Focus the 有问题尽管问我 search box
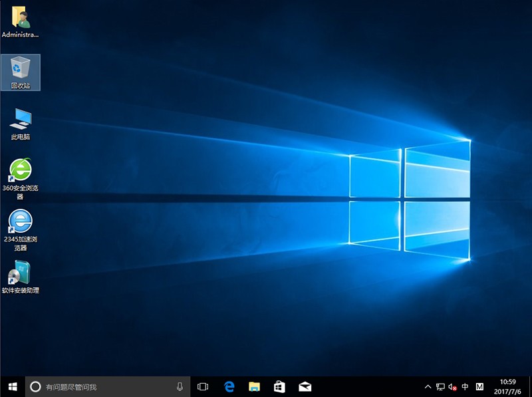 coord(108,387)
